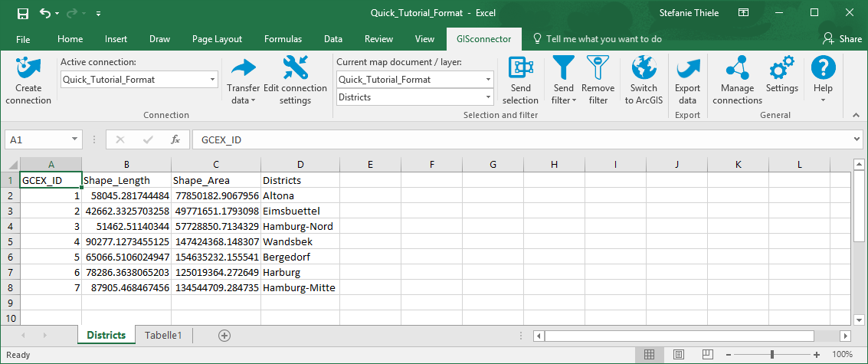
Task: Select column D header
Action: click(x=300, y=165)
